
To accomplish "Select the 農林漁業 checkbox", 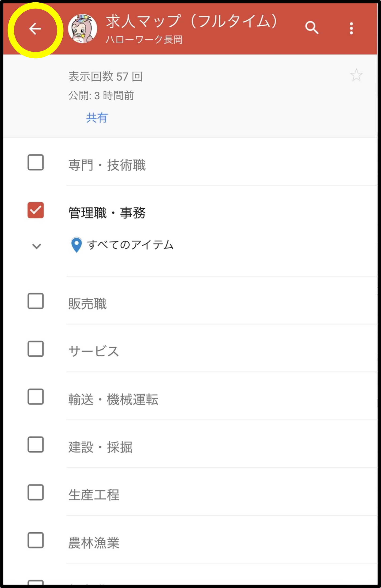I will click(36, 540).
